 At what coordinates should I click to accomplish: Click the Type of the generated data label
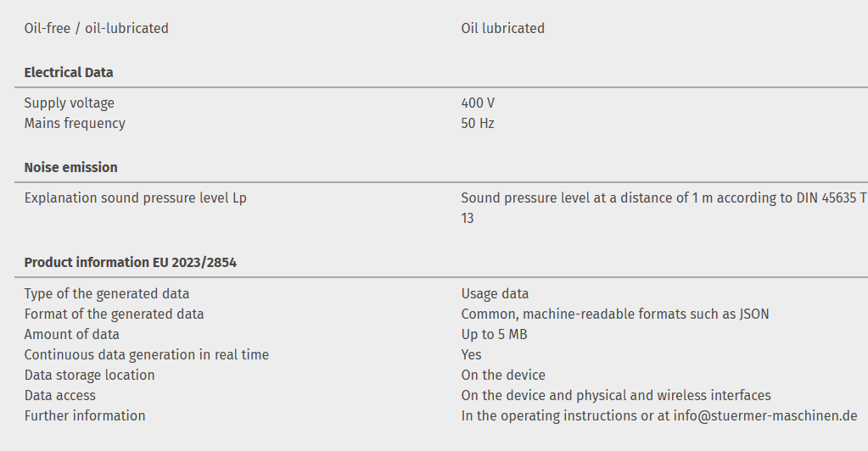[x=107, y=294]
